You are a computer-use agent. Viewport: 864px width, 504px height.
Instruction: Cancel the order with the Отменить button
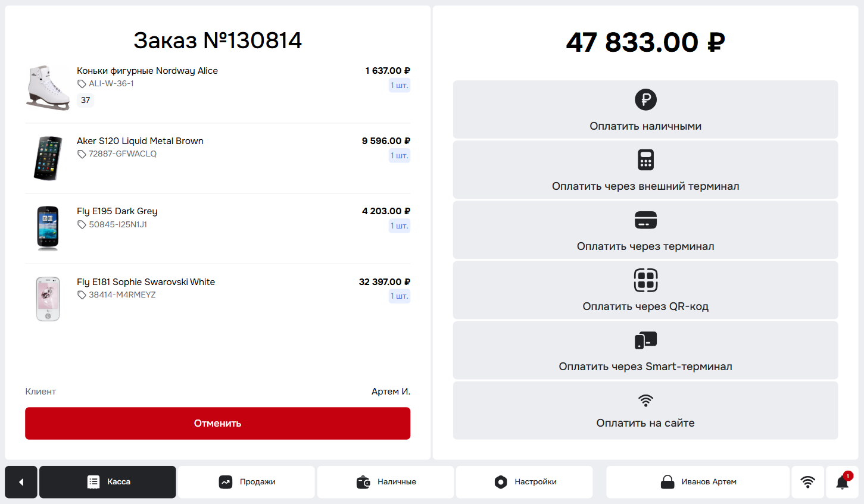click(x=218, y=424)
